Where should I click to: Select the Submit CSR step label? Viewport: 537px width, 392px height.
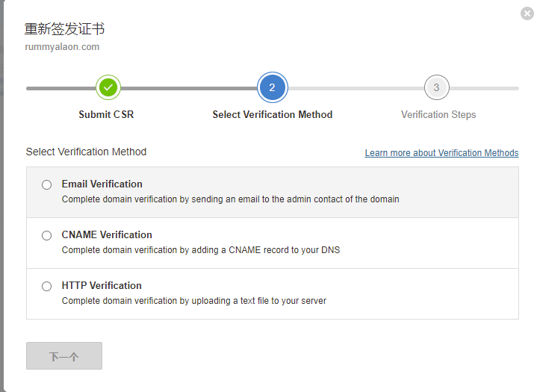click(106, 115)
